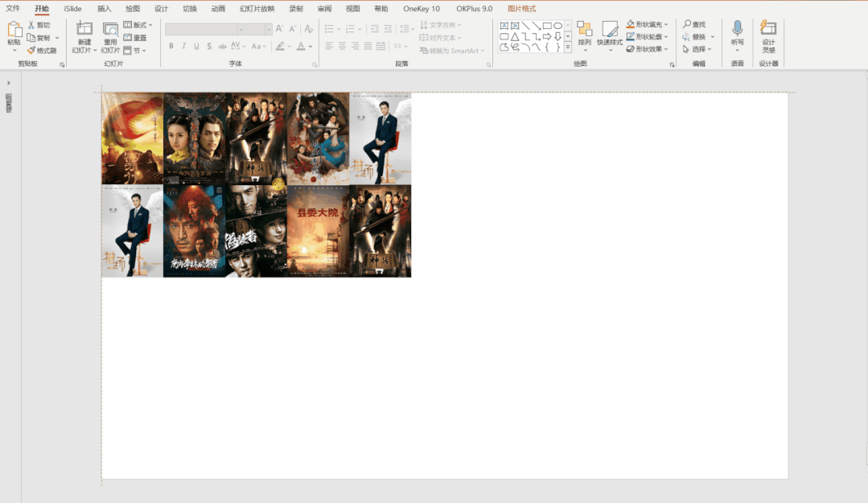Expand the Paste options arrow
Screen dimensions: 868x503
(14, 51)
